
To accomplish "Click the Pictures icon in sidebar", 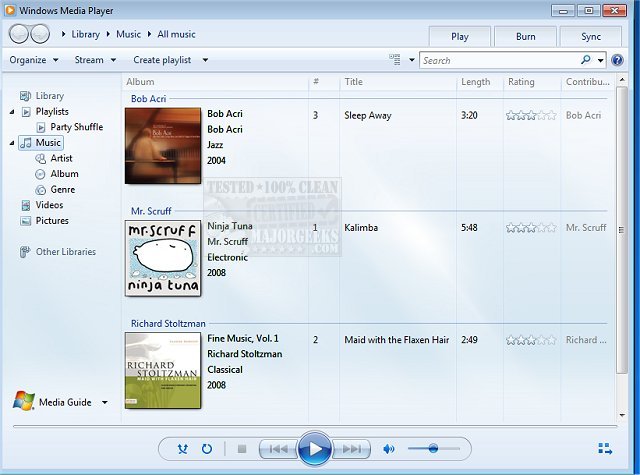I will click(25, 221).
